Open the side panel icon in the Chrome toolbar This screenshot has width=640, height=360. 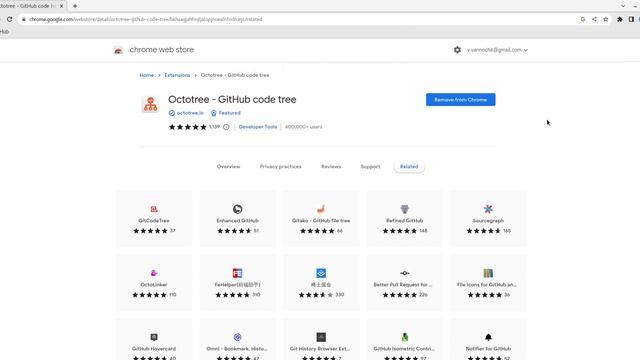pyautogui.click(x=631, y=19)
